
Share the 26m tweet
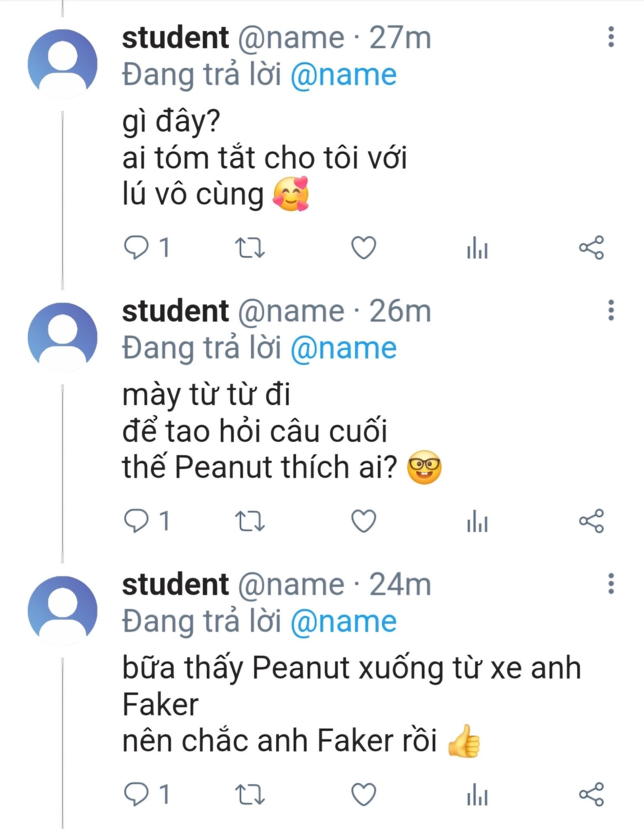(591, 521)
